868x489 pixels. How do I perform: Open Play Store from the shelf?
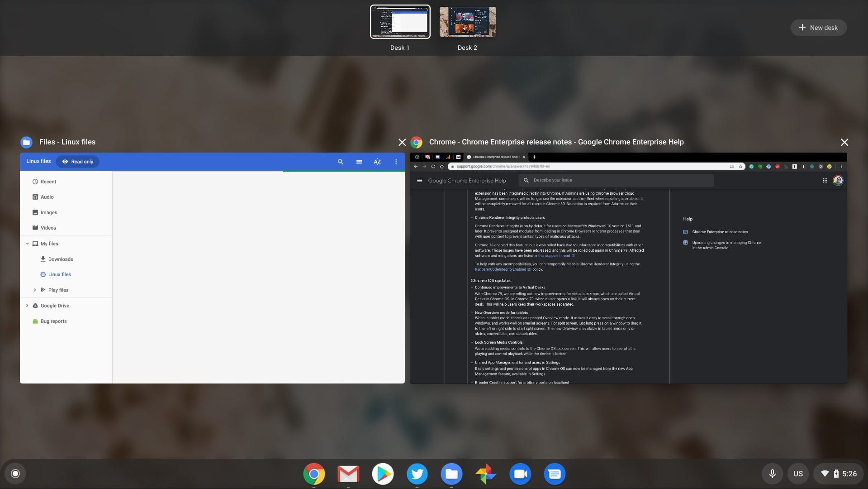[x=383, y=474]
